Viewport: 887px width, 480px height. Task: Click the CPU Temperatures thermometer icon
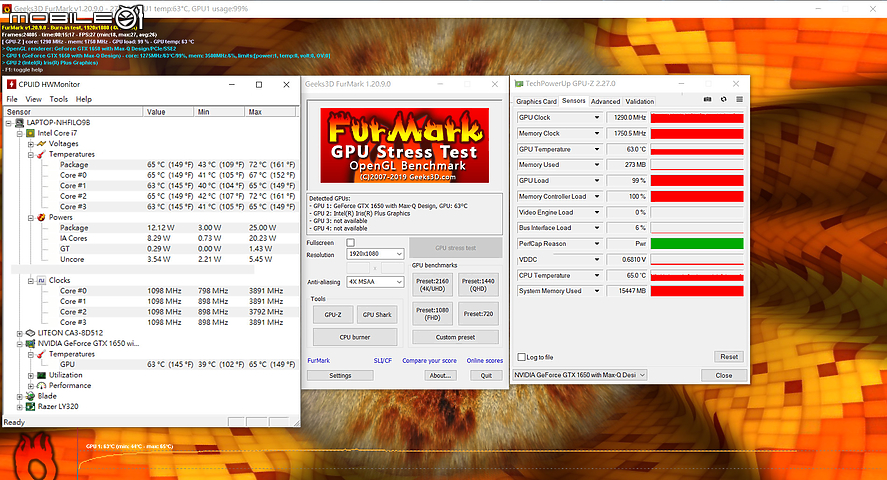pos(41,154)
